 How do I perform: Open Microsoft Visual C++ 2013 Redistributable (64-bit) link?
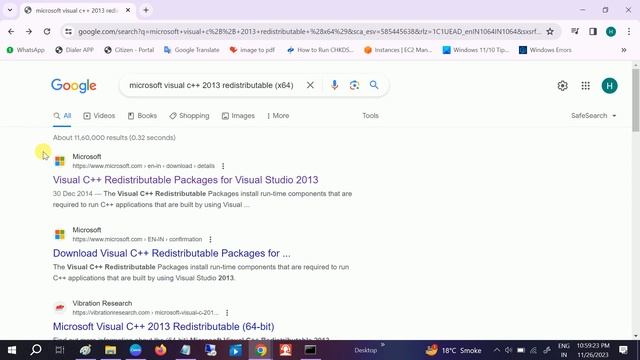click(163, 327)
